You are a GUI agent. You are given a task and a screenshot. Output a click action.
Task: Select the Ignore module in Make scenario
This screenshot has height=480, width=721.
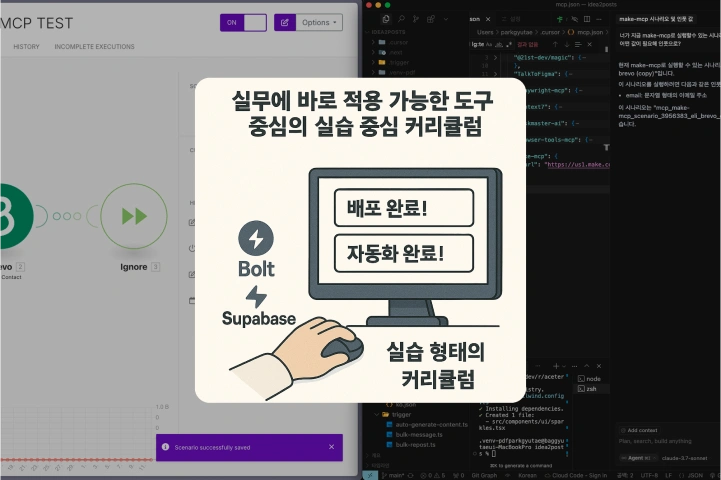(134, 216)
